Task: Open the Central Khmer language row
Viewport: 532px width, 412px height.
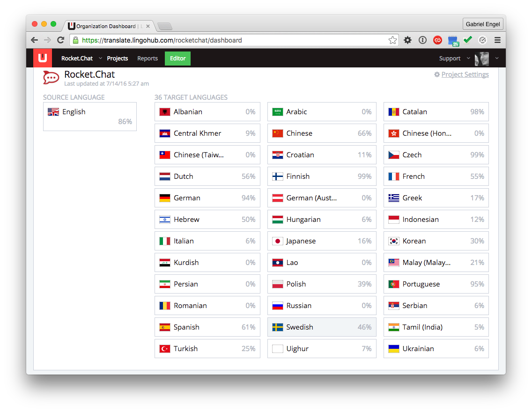Action: tap(207, 133)
